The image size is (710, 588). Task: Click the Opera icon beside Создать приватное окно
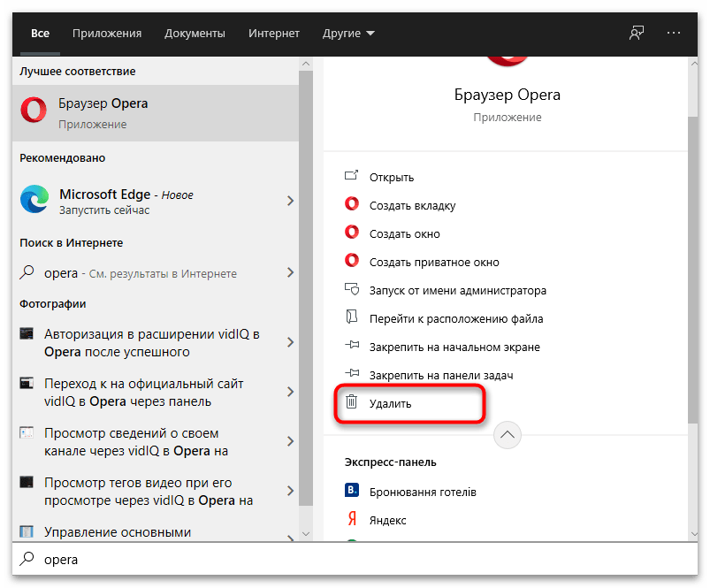coord(352,262)
